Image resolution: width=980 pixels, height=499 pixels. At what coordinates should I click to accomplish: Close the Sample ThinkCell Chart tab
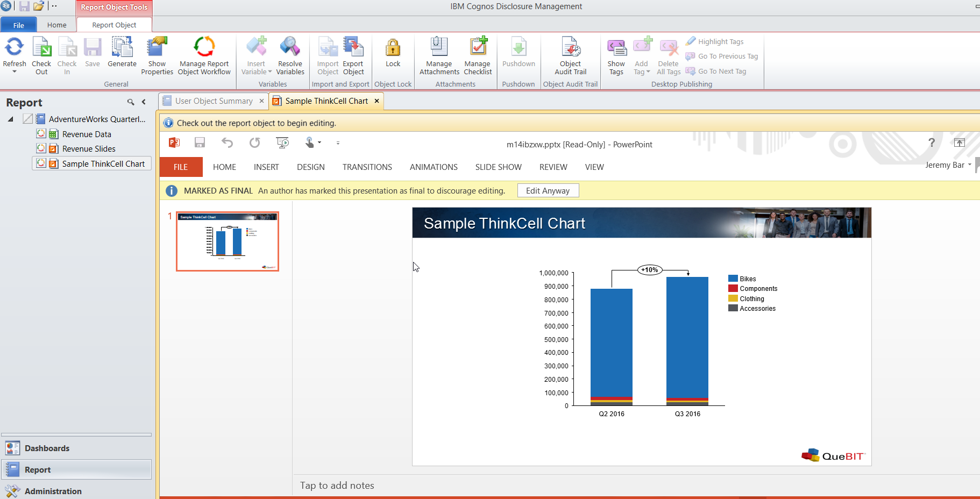click(377, 101)
